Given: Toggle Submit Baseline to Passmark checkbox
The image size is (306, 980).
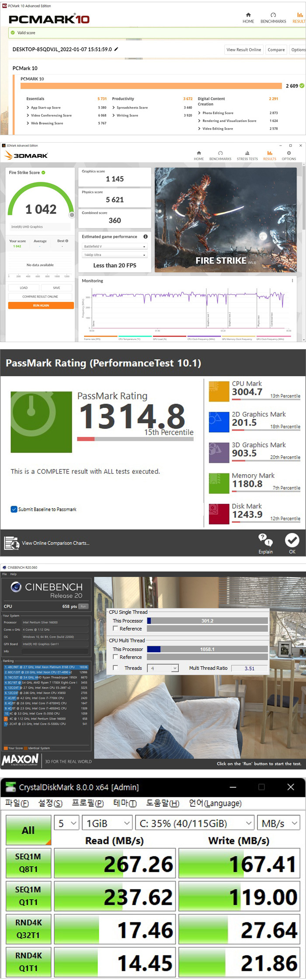Looking at the screenshot, I should 14,509.
